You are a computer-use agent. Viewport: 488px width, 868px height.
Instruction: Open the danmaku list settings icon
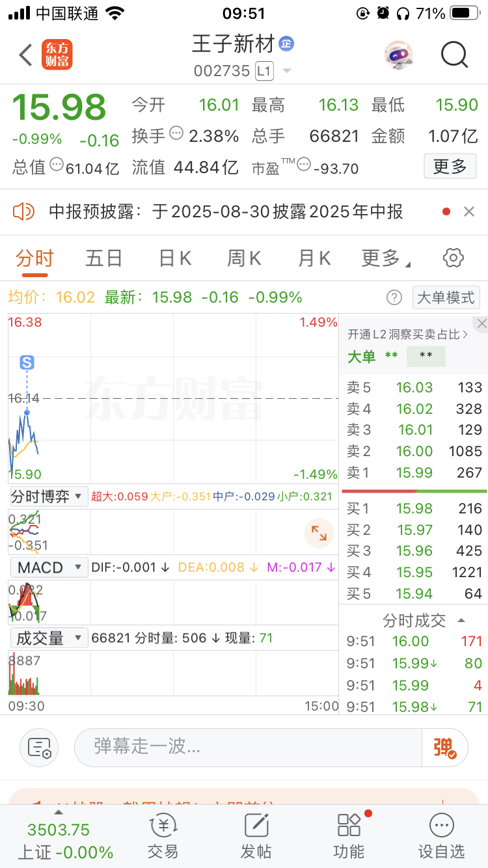click(x=40, y=748)
